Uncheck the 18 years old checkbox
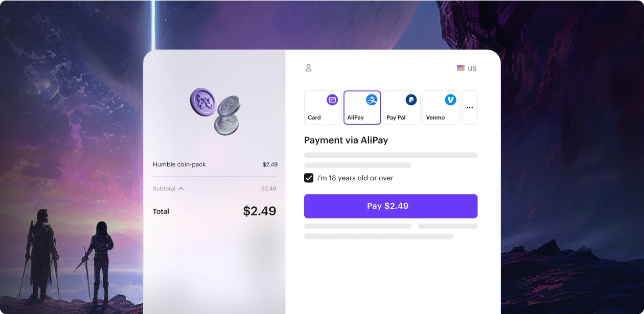 (x=309, y=178)
